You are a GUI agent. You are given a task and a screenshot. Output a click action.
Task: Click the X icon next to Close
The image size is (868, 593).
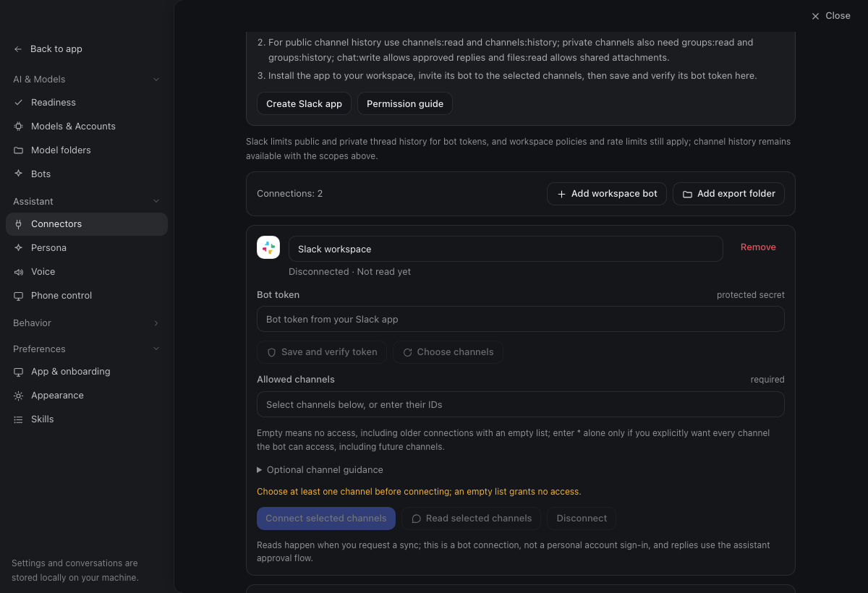pos(815,16)
